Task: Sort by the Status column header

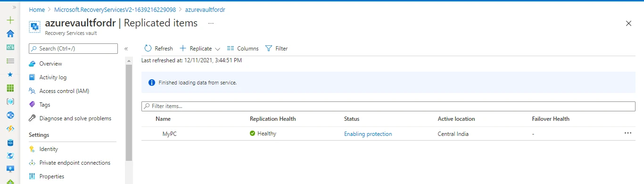Action: point(352,119)
